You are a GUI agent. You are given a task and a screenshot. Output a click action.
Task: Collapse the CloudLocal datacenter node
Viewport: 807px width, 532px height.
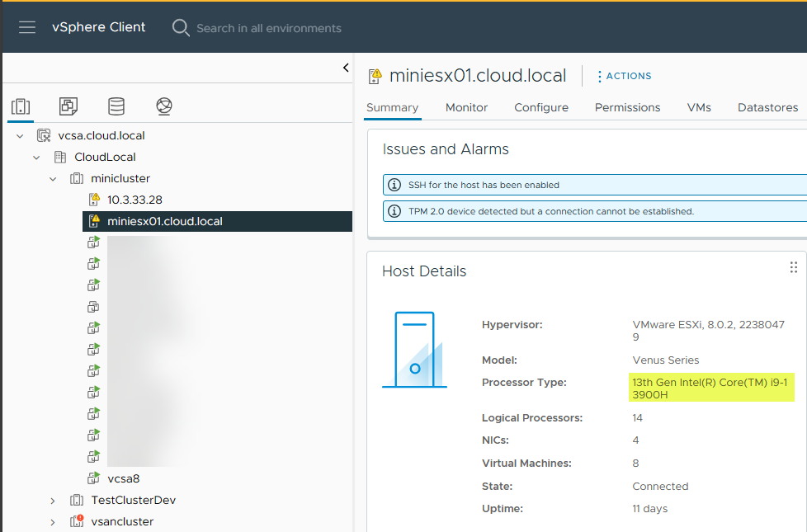click(36, 157)
